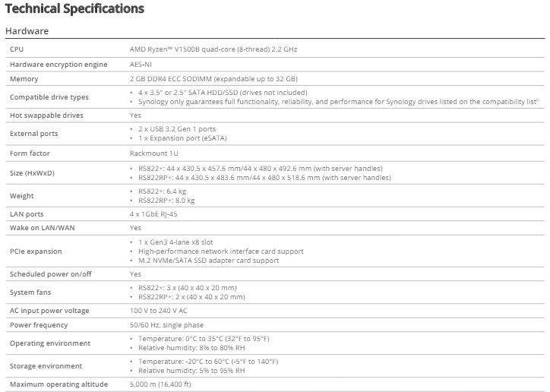
Task: Click the PCIe expansion label
Action: click(x=36, y=251)
